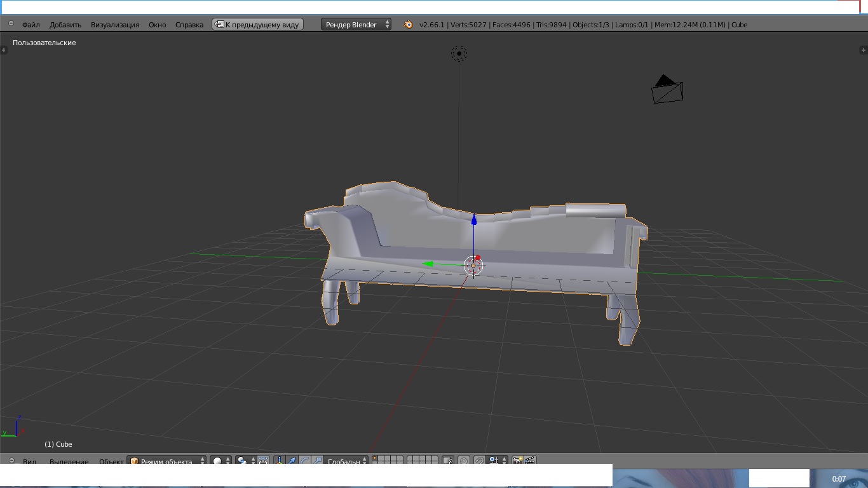Click the translate manipulator arrow icon
This screenshot has width=868, height=488.
point(292,461)
